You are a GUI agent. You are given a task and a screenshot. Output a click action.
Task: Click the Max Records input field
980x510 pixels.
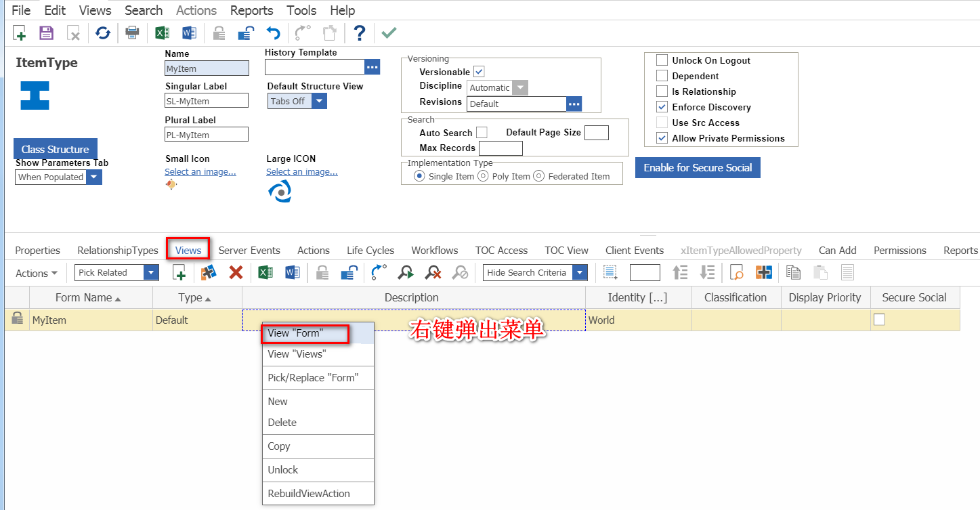[500, 148]
